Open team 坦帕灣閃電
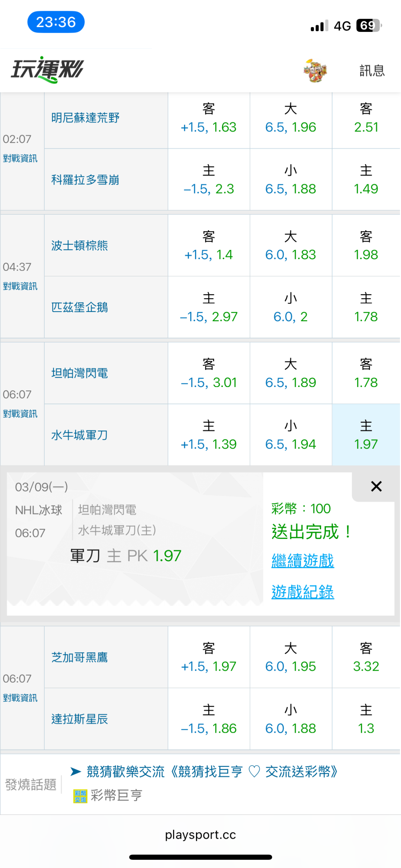The image size is (401, 868). [x=79, y=373]
